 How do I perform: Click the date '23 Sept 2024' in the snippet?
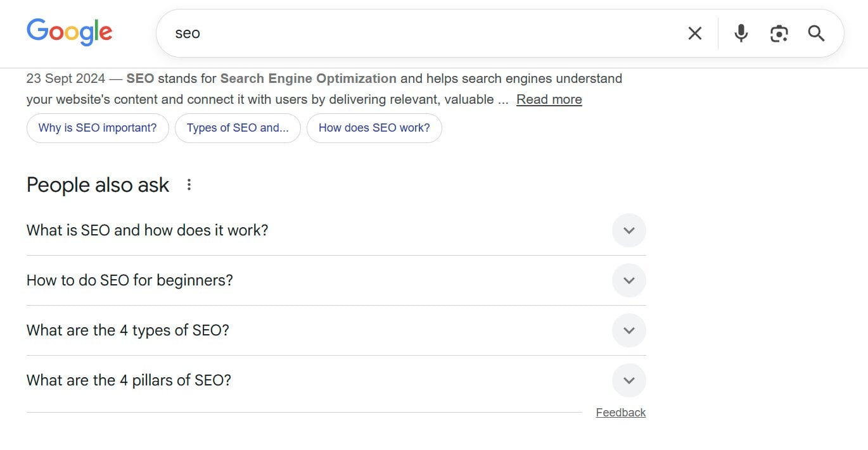pyautogui.click(x=65, y=78)
